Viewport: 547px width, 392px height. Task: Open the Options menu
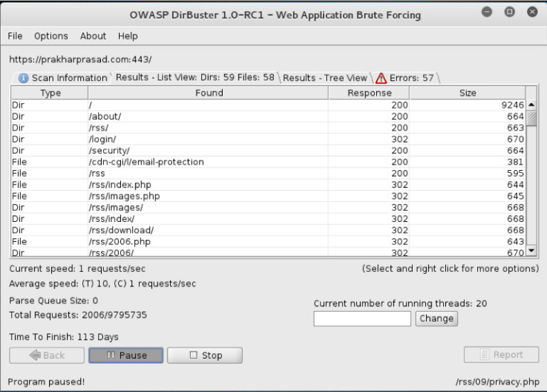pos(51,36)
